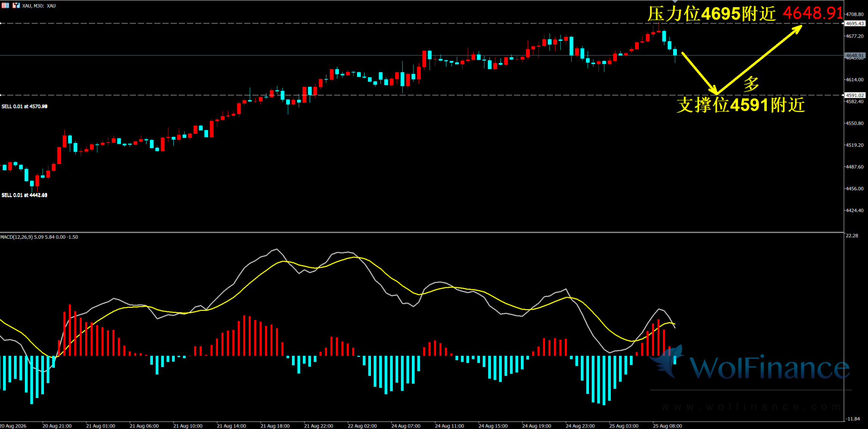This screenshot has height=429, width=868.
Task: Click the 4591.02 horizontal line price tag
Action: [855, 95]
